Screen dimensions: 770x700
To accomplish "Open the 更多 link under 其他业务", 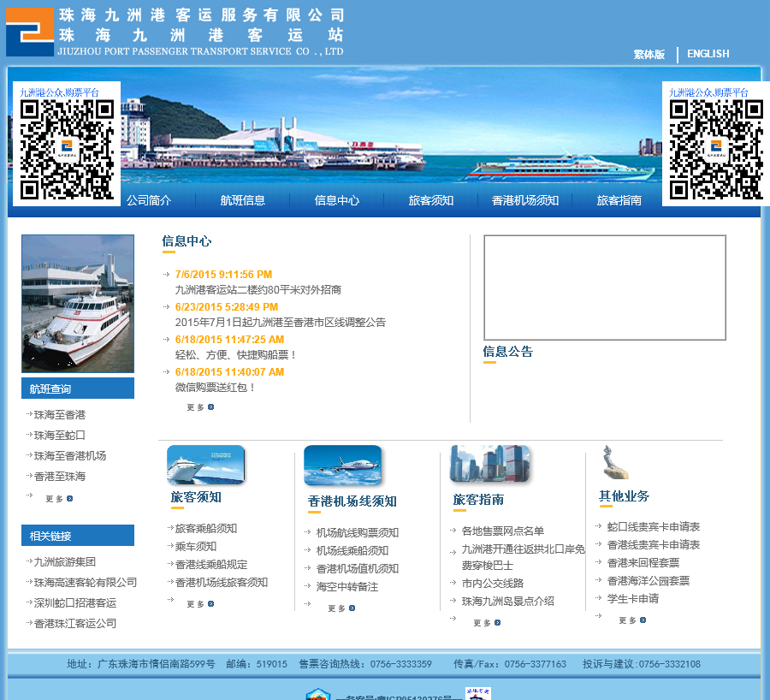I will (632, 620).
